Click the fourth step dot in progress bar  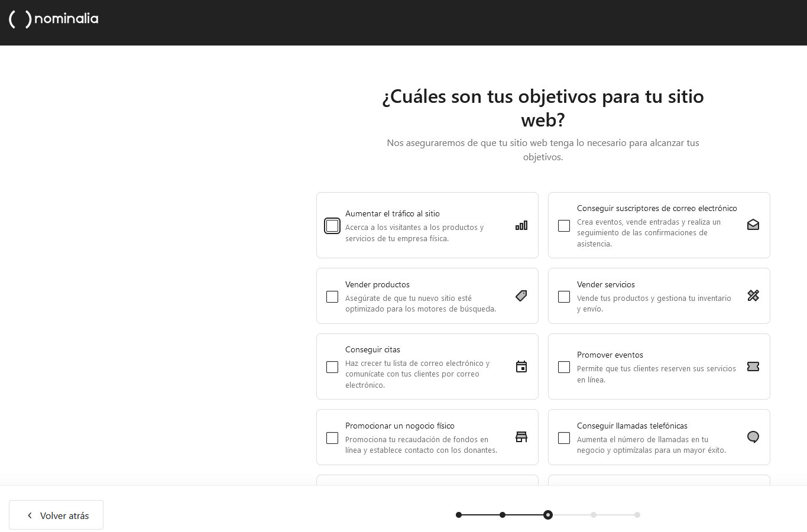click(x=594, y=515)
